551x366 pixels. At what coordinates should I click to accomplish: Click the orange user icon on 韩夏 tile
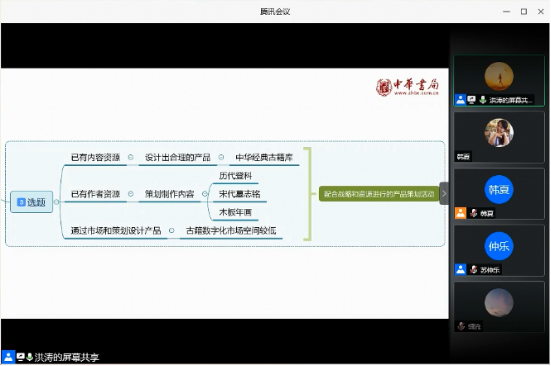460,213
